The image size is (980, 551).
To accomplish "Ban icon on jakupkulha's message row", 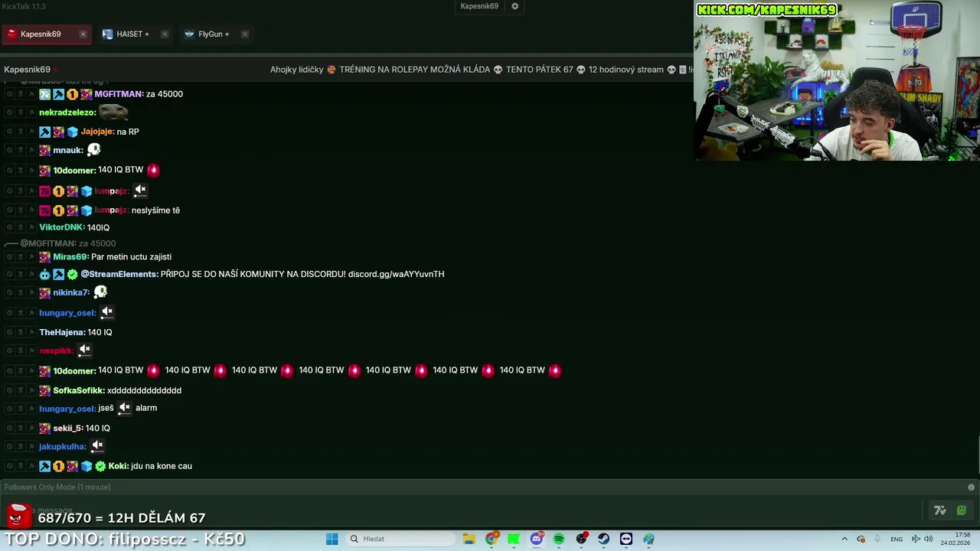I will coord(9,447).
